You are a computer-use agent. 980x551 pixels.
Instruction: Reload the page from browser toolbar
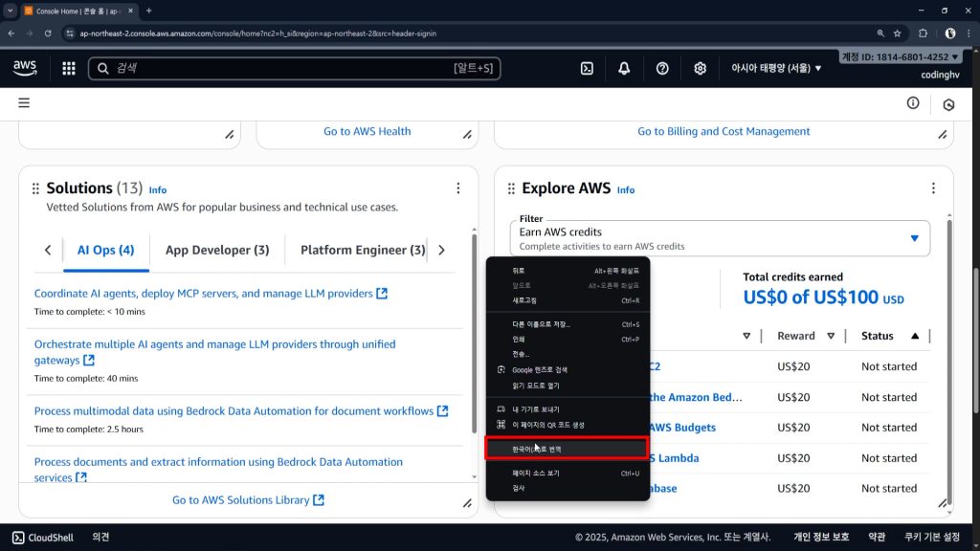coord(48,33)
